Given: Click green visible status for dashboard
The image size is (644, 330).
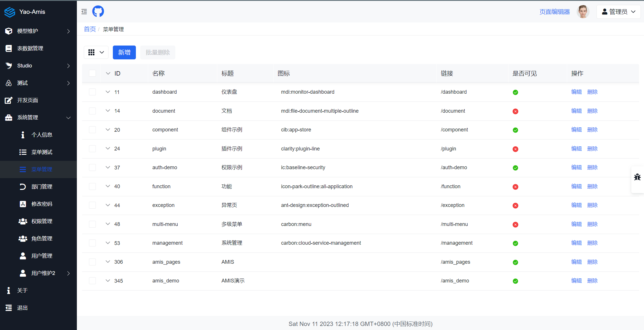Looking at the screenshot, I should [x=515, y=92].
